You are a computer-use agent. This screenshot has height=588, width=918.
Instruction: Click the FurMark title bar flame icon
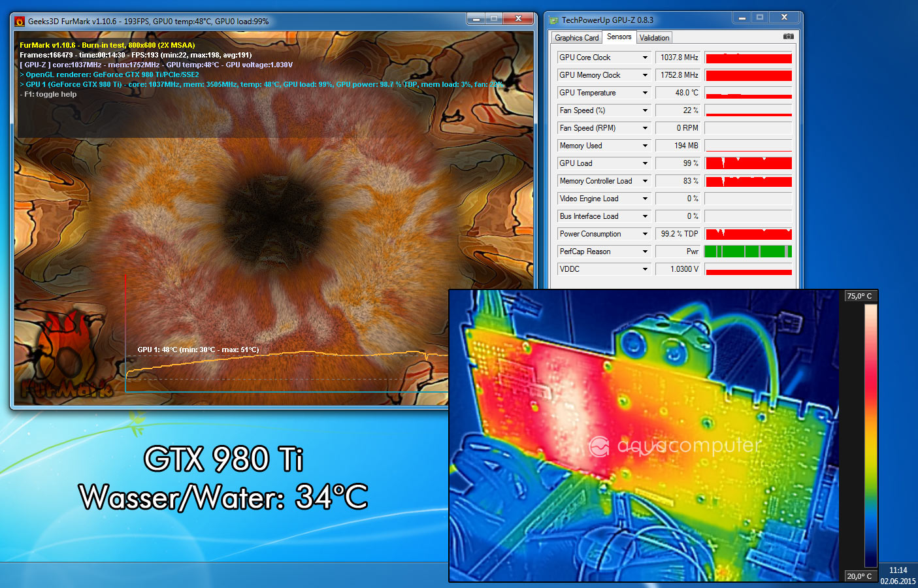click(x=20, y=21)
